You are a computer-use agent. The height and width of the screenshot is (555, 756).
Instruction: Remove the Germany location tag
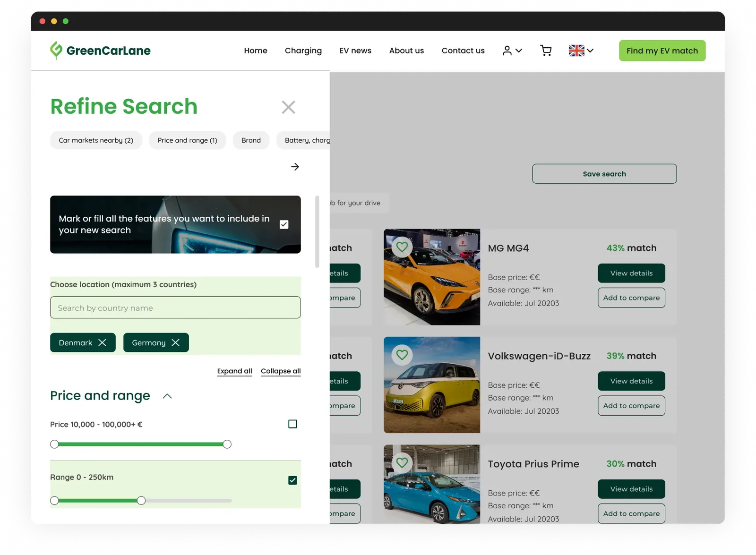[175, 342]
